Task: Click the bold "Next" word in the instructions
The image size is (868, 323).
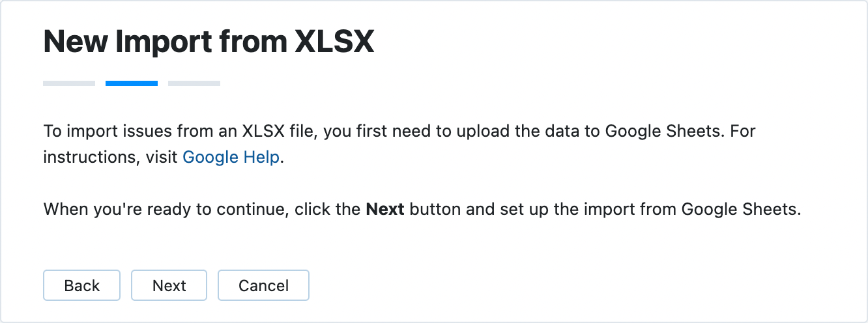Action: pyautogui.click(x=385, y=210)
